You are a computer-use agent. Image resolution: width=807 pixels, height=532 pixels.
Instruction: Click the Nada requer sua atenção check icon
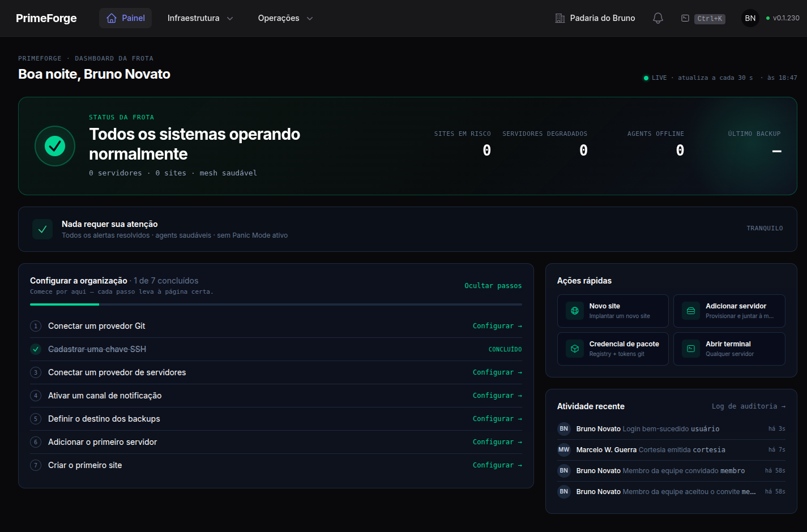pyautogui.click(x=42, y=229)
